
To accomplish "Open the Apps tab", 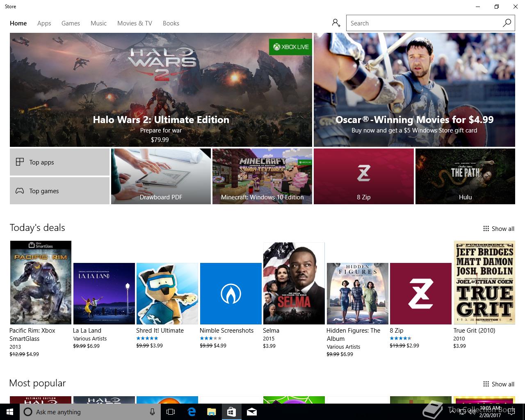I will click(44, 23).
